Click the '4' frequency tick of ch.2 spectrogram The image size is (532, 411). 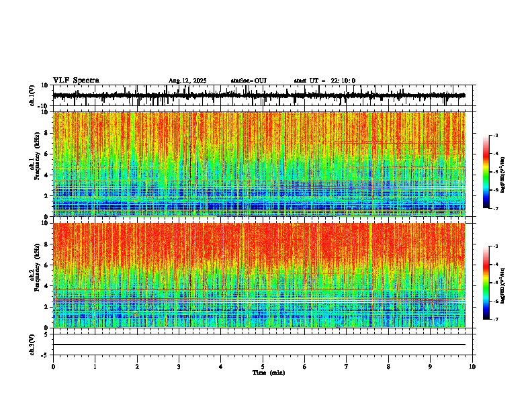[47, 286]
